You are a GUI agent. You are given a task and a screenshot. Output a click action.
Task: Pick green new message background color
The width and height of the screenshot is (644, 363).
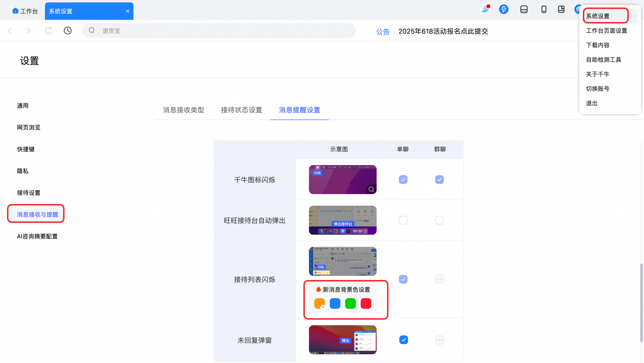click(x=350, y=303)
